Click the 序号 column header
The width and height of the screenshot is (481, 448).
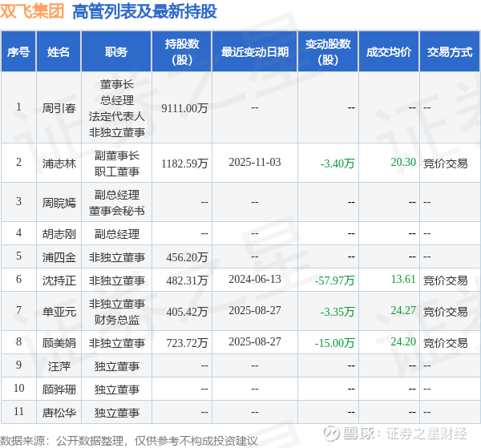point(18,52)
